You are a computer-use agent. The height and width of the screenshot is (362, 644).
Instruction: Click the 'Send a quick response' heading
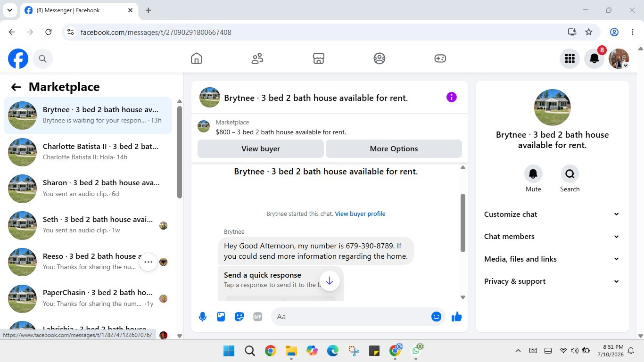263,275
